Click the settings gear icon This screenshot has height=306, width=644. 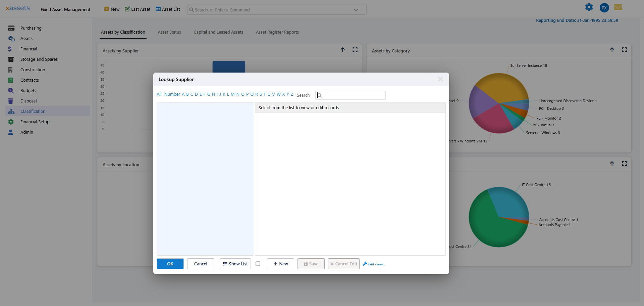point(589,7)
